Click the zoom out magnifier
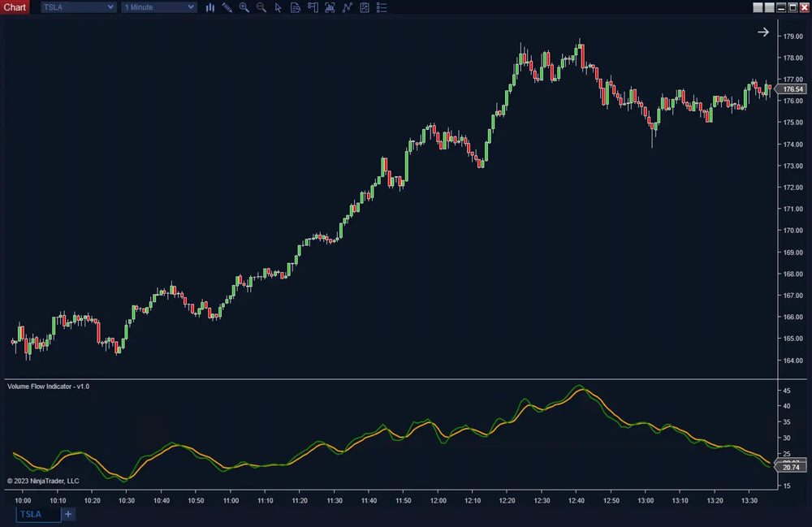Screen dimensions: 812x527 click(x=261, y=7)
